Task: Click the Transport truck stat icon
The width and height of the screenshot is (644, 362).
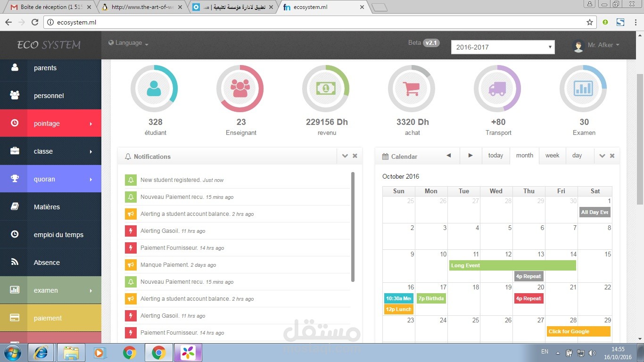Action: click(x=497, y=89)
